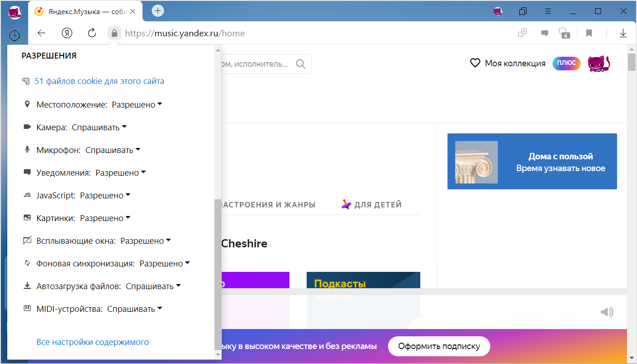Open the 51 cookie files link
The height and width of the screenshot is (364, 637).
tap(99, 81)
